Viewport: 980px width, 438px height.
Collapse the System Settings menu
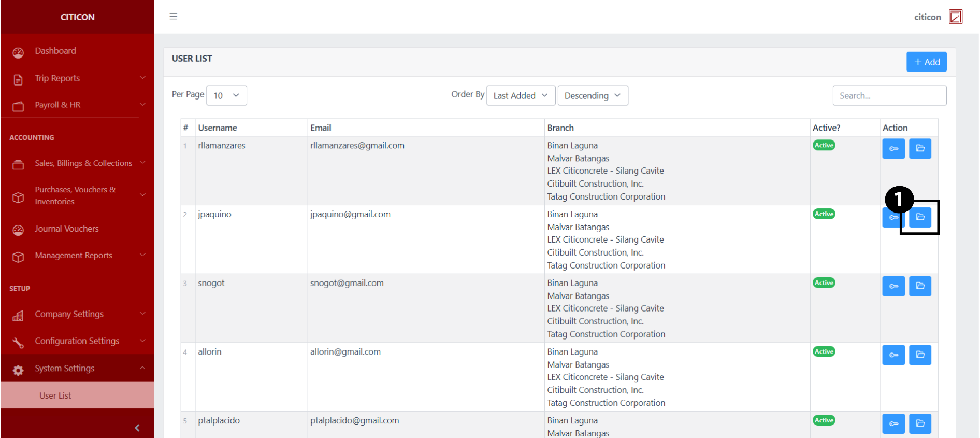click(x=78, y=369)
